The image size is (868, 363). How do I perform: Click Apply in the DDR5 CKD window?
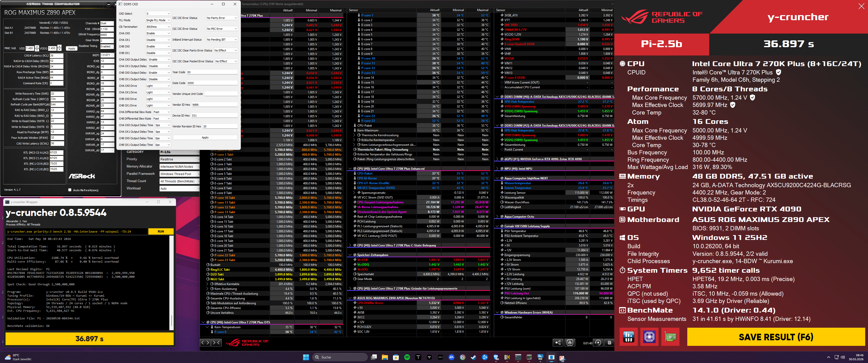click(205, 137)
